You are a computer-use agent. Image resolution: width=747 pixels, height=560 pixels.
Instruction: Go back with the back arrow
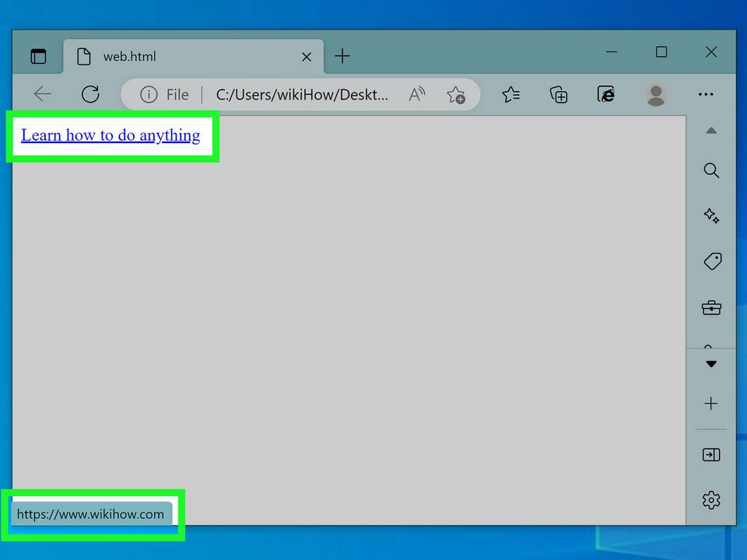click(42, 94)
